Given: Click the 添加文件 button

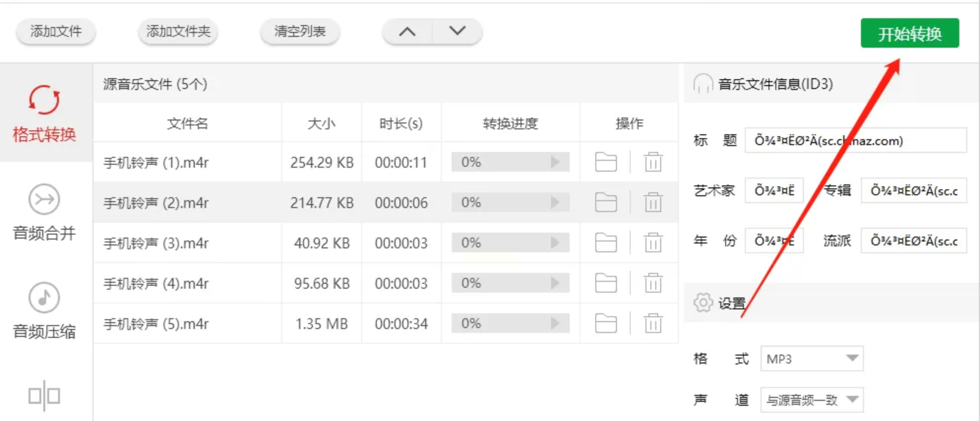Looking at the screenshot, I should [x=56, y=32].
